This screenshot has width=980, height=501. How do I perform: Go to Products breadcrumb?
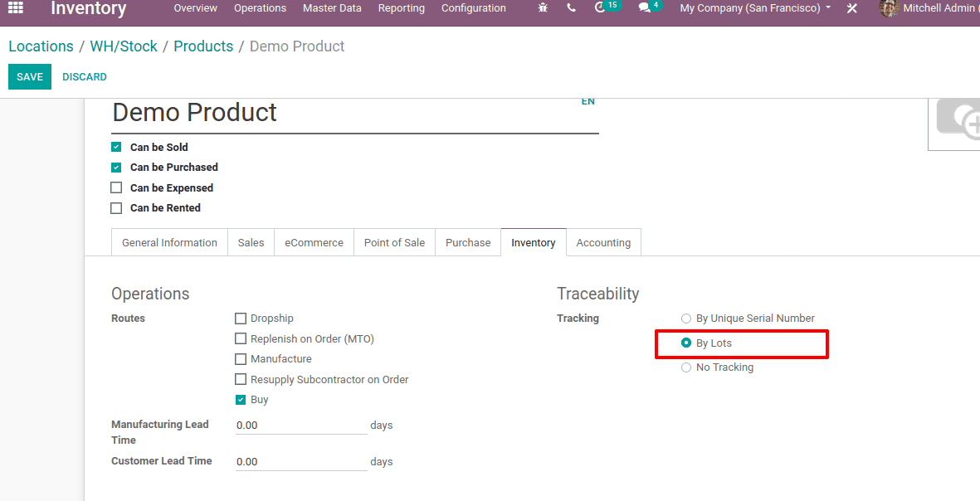[x=203, y=46]
